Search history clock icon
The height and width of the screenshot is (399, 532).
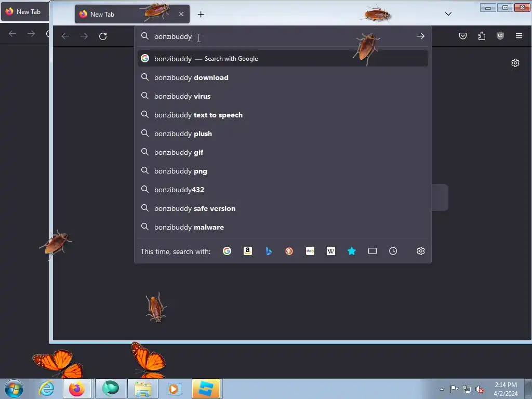(393, 251)
